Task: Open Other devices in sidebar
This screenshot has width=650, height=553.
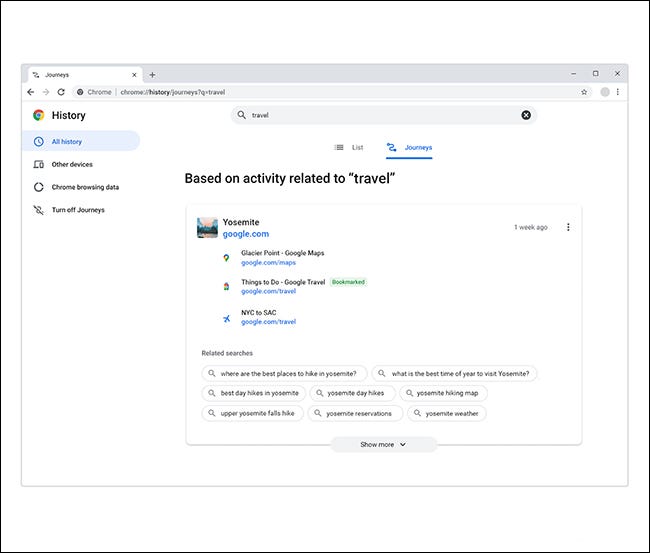Action: tap(71, 164)
